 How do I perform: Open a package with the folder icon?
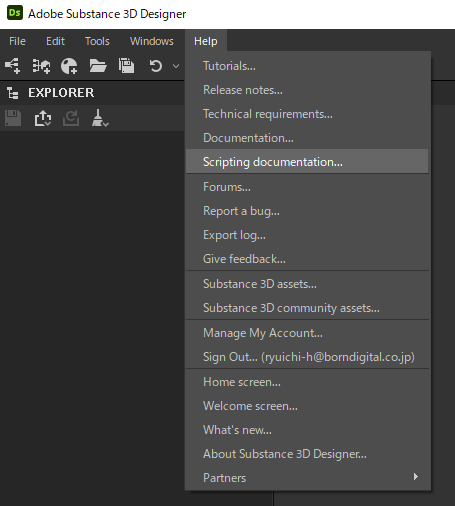click(98, 66)
